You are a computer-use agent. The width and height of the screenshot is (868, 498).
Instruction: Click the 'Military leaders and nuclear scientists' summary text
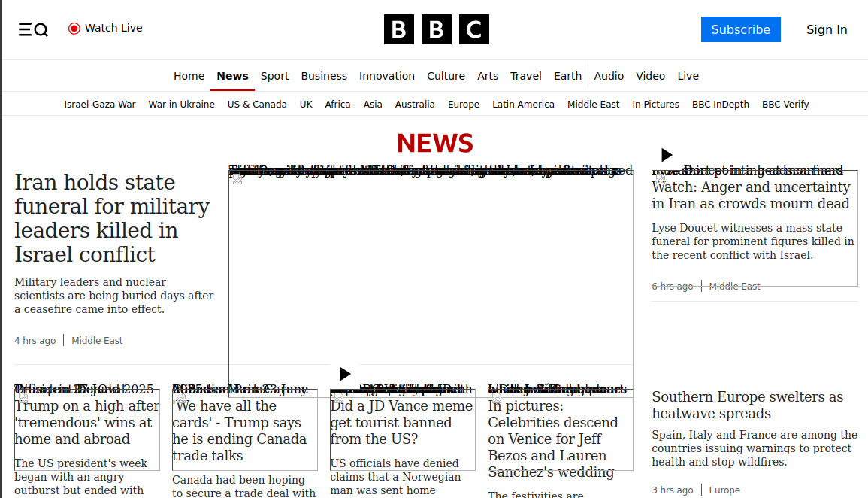click(114, 295)
